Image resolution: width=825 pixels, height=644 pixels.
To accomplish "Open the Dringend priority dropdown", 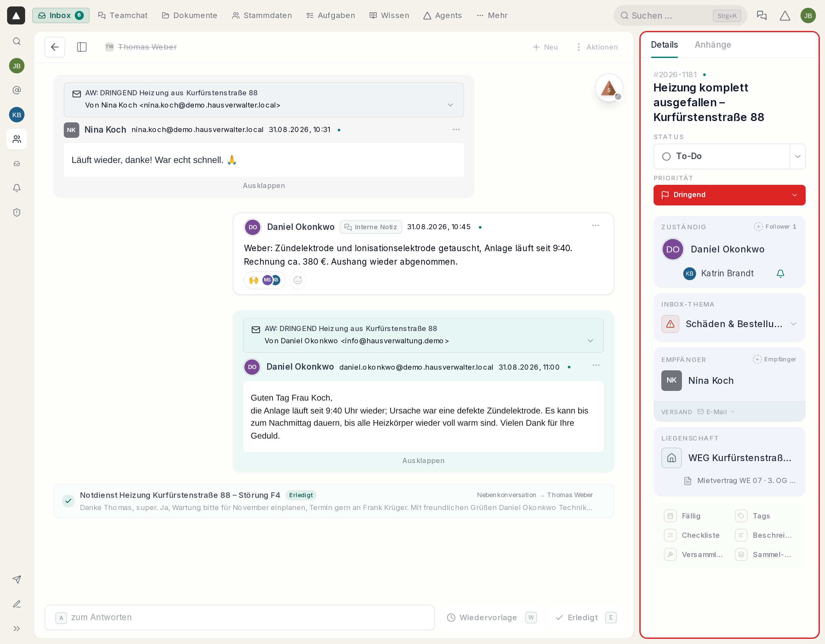I will [729, 195].
